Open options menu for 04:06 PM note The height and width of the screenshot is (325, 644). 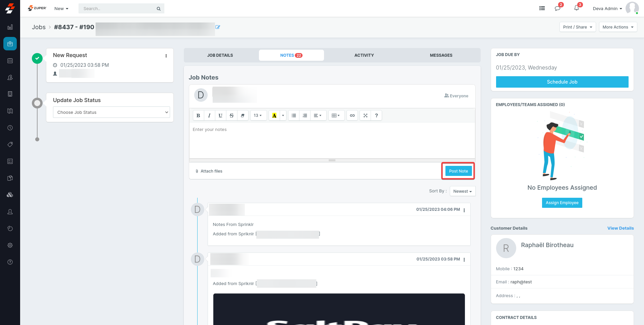(464, 210)
